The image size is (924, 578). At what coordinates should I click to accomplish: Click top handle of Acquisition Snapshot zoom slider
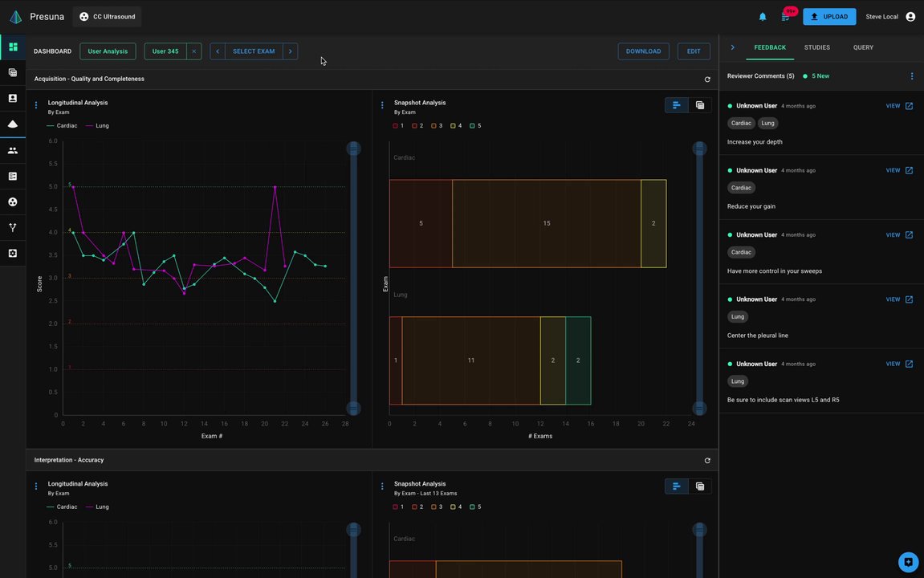pyautogui.click(x=699, y=149)
